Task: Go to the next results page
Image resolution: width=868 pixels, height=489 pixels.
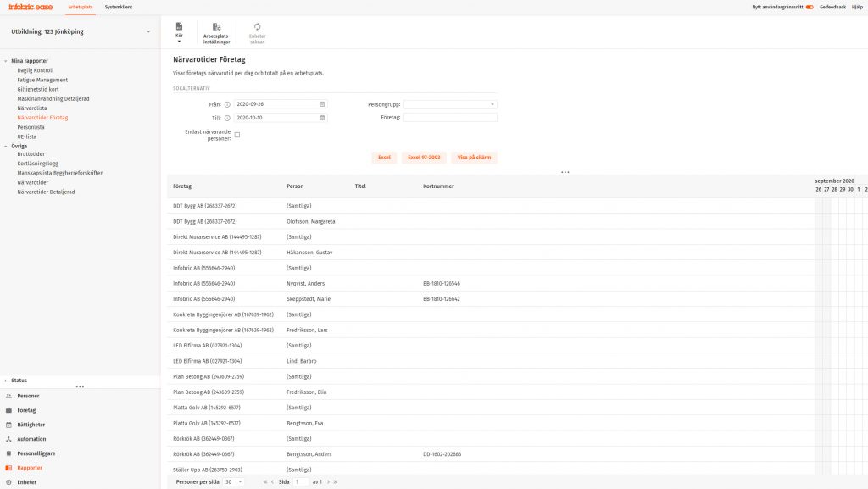Action: click(328, 482)
